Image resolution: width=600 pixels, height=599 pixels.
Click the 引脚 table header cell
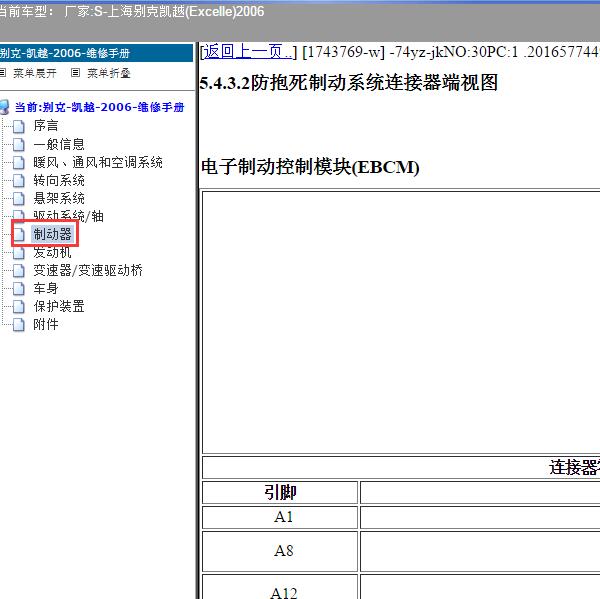point(280,492)
